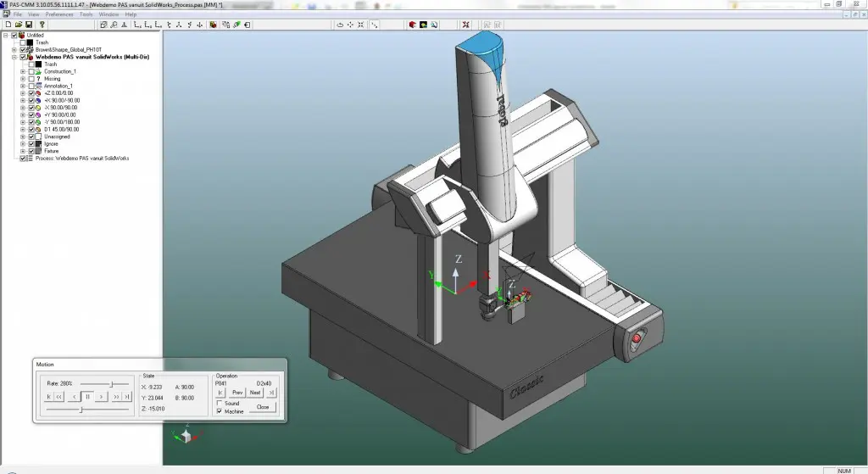Image resolution: width=868 pixels, height=474 pixels.
Task: Click the orientation cube in the viewport corner
Action: (x=186, y=436)
